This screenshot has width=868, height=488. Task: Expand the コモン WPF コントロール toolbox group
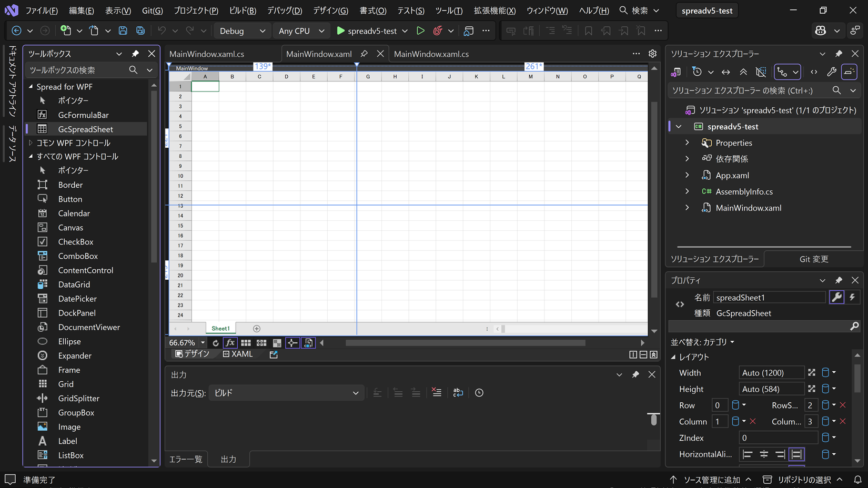[x=31, y=143]
